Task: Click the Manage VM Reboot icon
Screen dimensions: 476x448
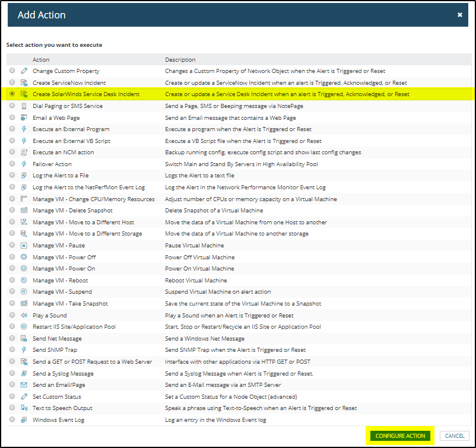Action: coord(24,280)
